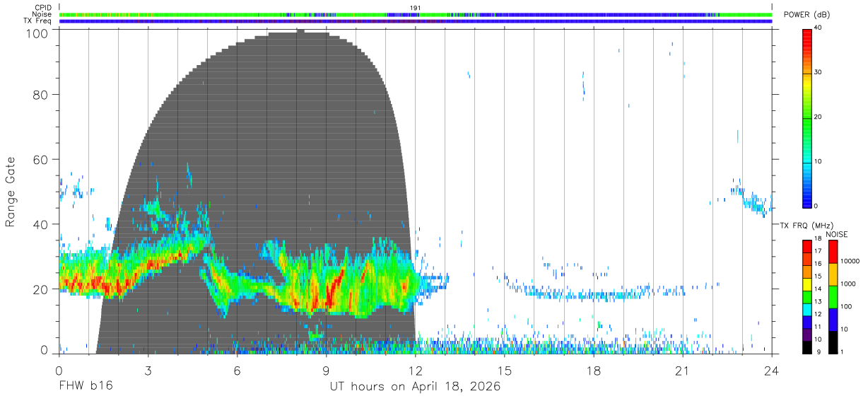This screenshot has height=401, width=868.
Task: Click the 80 range gate tick label
Action: [x=41, y=95]
